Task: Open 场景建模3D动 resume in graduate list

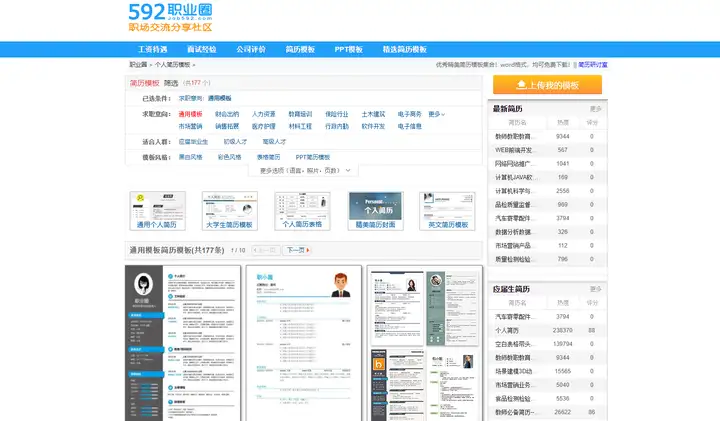Action: click(x=513, y=371)
